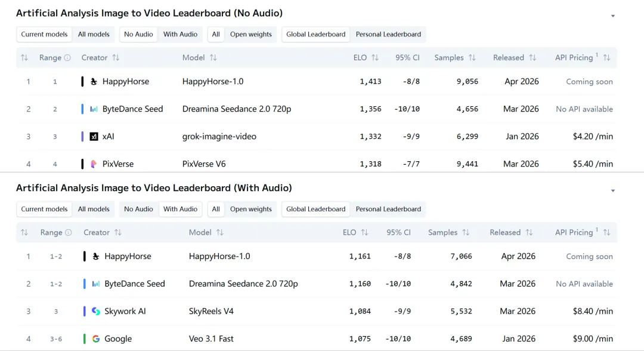
Task: Sort by ELO in the No Audio leaderboard
Action: (x=375, y=58)
